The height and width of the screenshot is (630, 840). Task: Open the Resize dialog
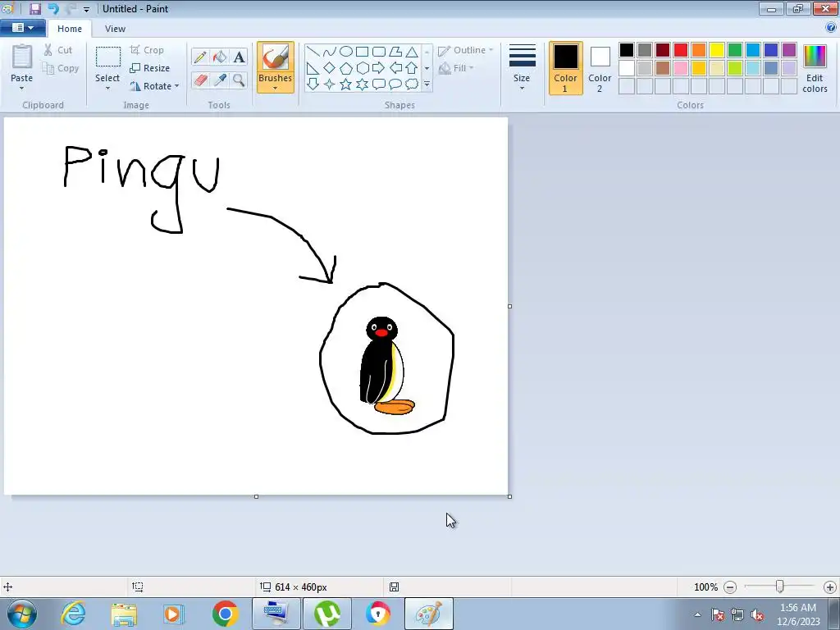150,68
